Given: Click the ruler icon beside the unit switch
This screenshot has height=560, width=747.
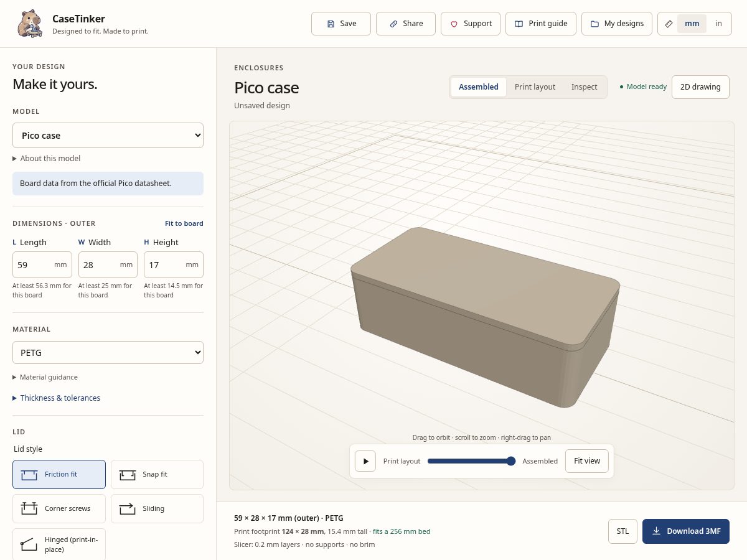Looking at the screenshot, I should [x=669, y=24].
